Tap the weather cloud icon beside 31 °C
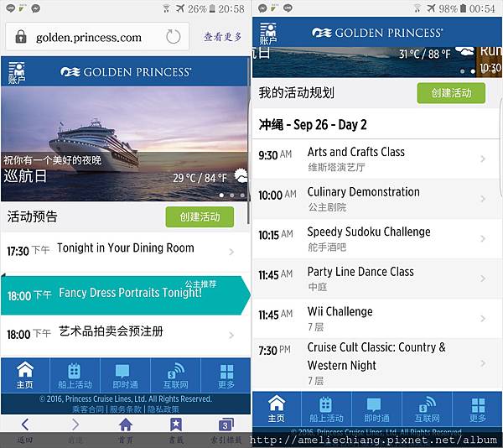 tap(464, 51)
